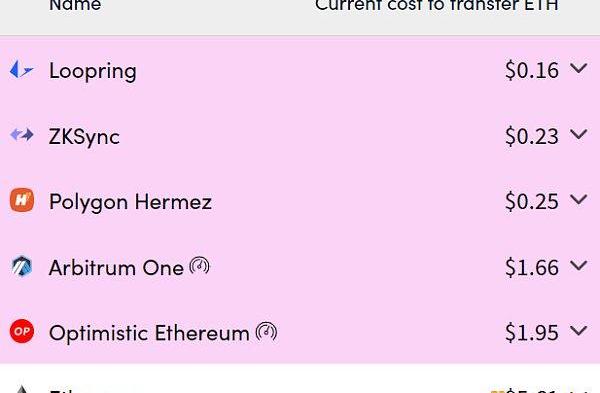Click the speedometer icon beside Optimistic Ethereum
Screen dimensions: 600x393
[266, 331]
